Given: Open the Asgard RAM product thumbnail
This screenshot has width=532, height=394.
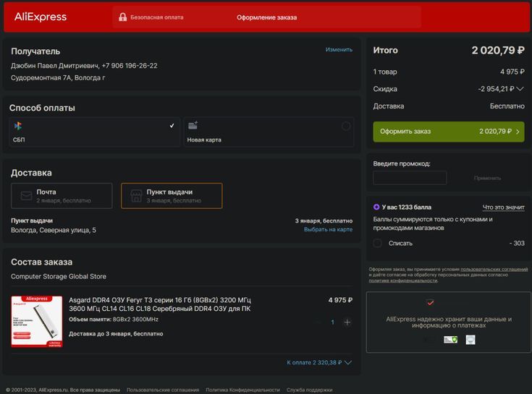Looking at the screenshot, I should 37,322.
